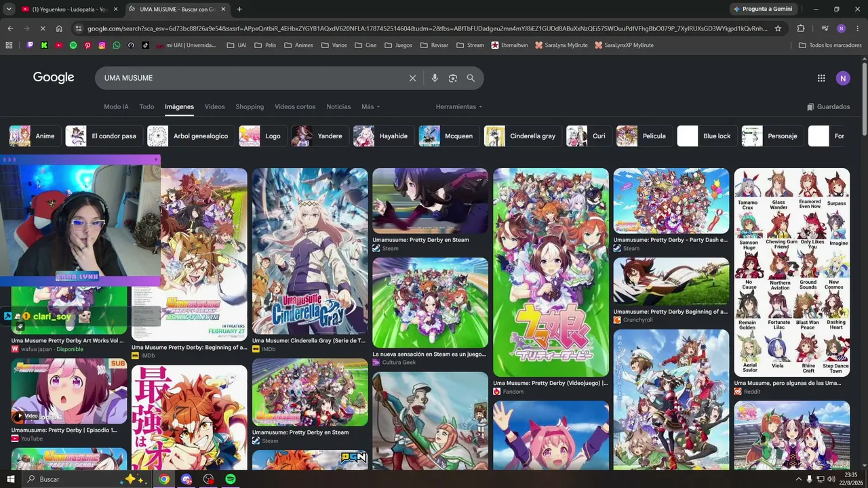
Task: Switch to the Videos results tab
Action: [x=214, y=106]
